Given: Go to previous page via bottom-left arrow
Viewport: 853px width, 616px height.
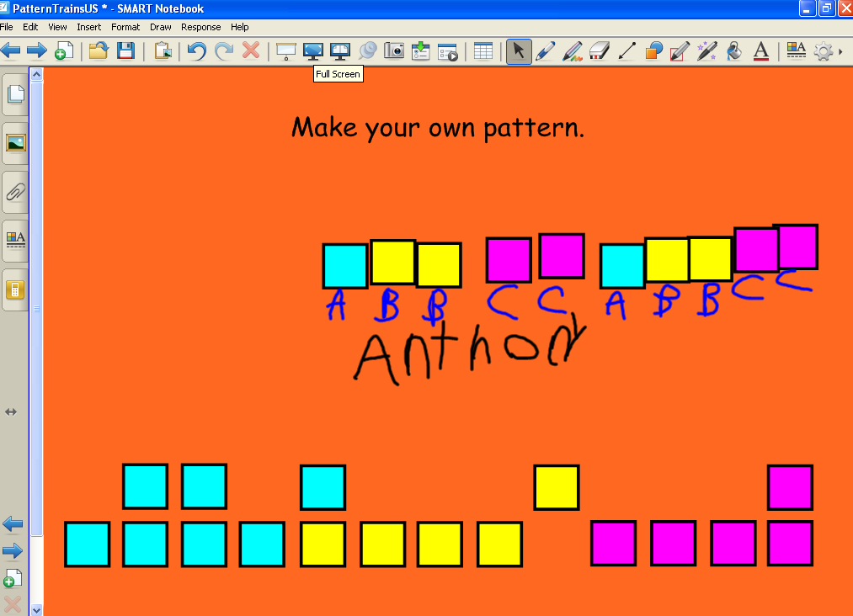Looking at the screenshot, I should point(13,524).
